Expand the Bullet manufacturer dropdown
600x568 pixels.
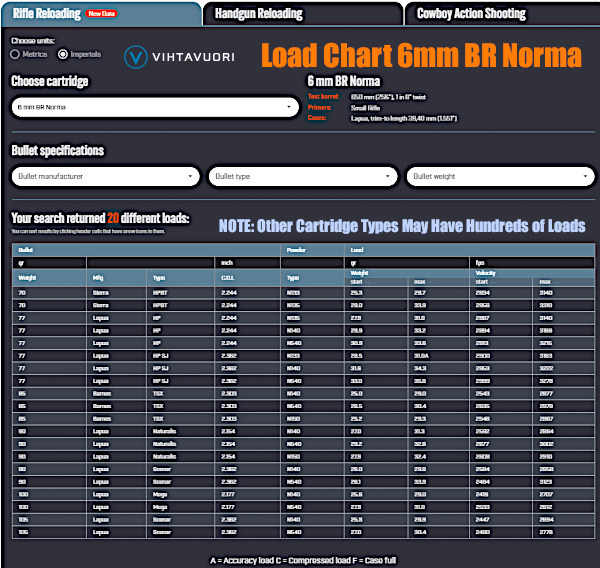106,176
